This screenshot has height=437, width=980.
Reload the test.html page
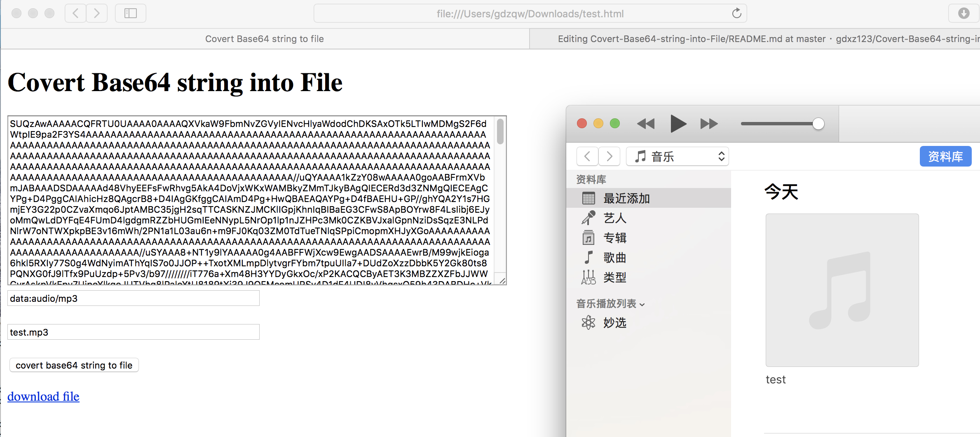[736, 13]
